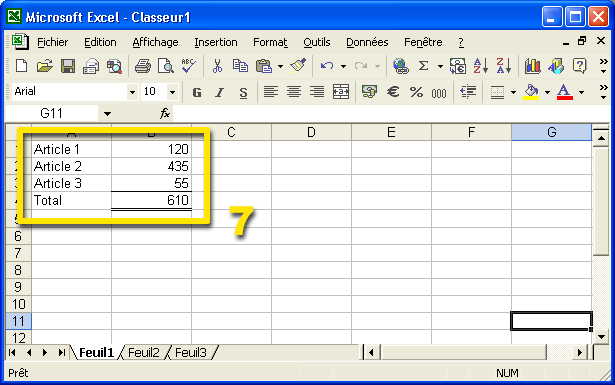Run spell check with the ABC icon
This screenshot has width=615, height=385.
click(189, 66)
